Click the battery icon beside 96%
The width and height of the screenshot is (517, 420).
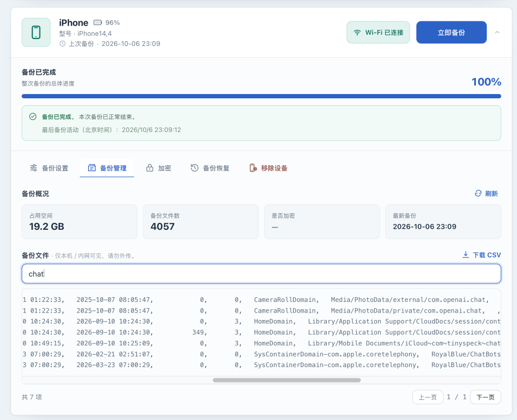tap(98, 22)
